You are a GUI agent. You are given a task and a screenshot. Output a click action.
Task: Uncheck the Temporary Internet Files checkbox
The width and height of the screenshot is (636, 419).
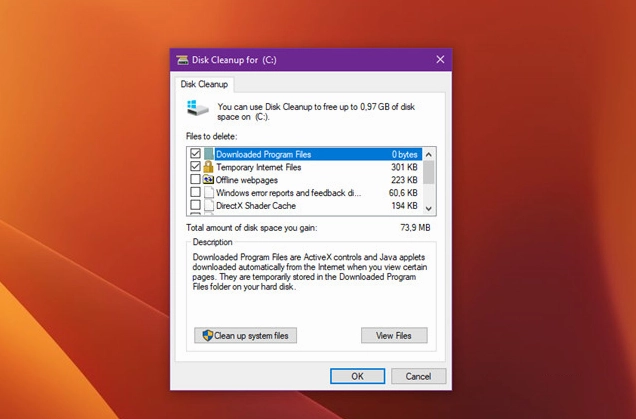pyautogui.click(x=195, y=166)
